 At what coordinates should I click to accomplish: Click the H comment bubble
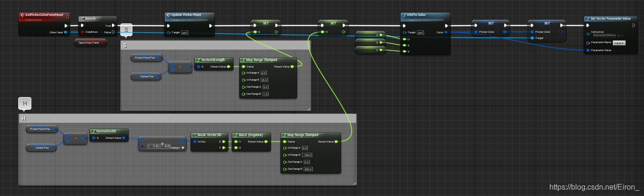(25, 104)
